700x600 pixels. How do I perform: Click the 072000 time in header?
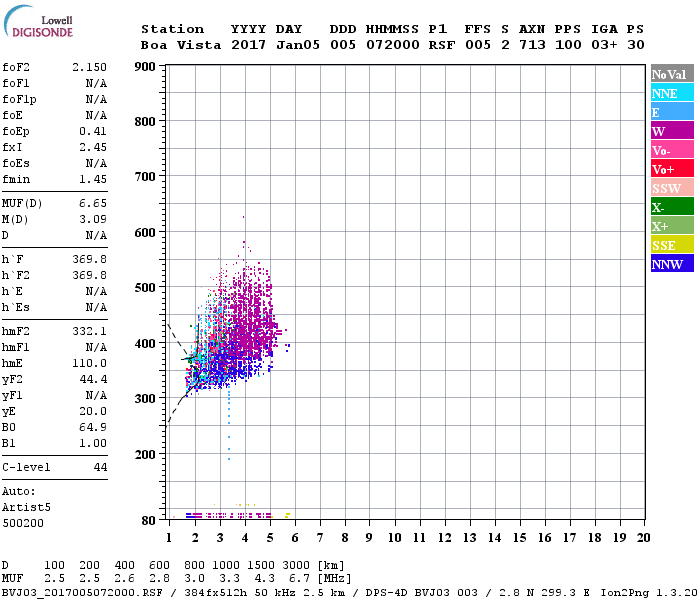(x=393, y=45)
